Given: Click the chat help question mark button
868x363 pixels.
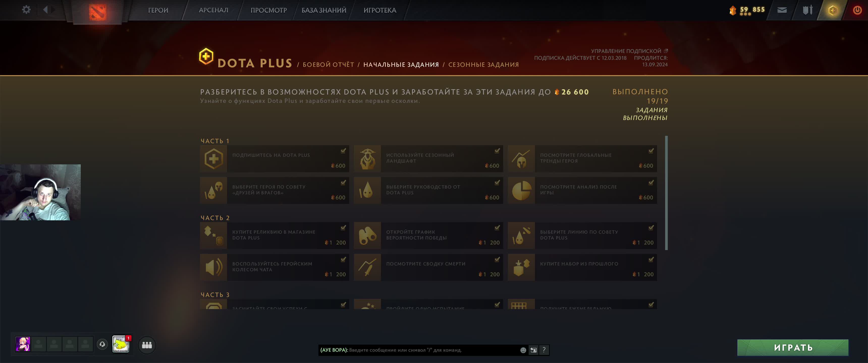Looking at the screenshot, I should point(544,350).
